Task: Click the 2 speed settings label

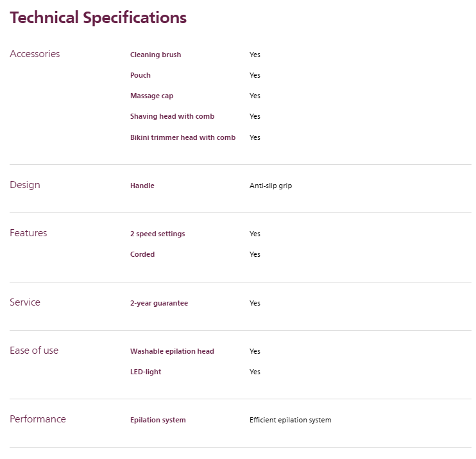Action: pos(157,234)
